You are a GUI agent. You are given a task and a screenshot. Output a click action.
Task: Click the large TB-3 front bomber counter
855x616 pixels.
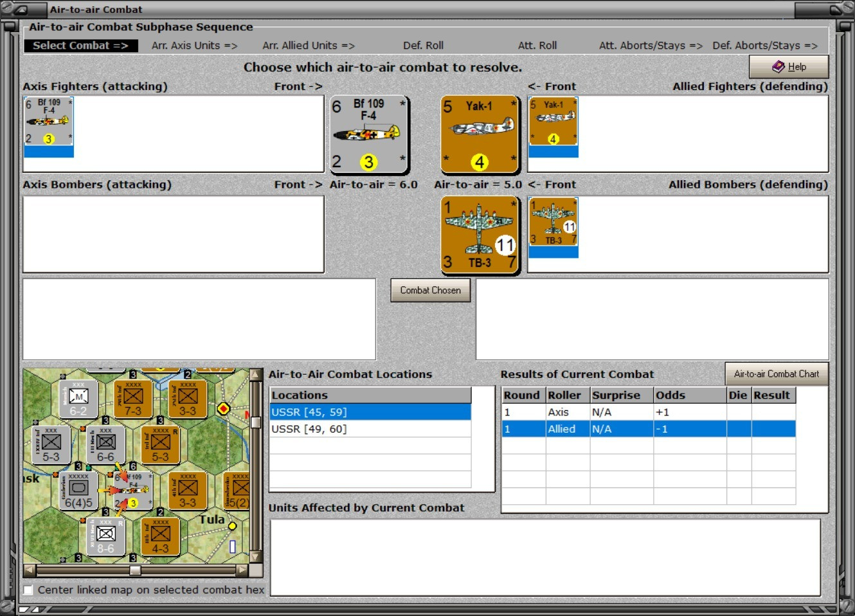480,235
